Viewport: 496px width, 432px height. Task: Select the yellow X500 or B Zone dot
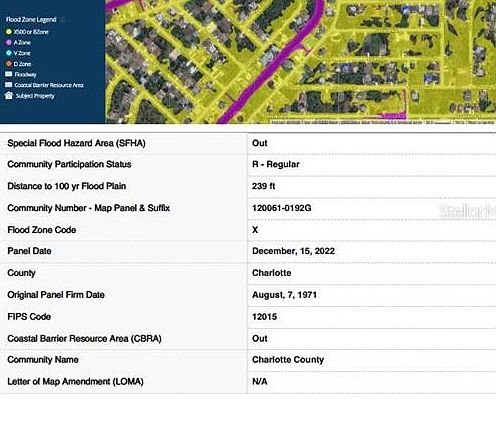9,32
